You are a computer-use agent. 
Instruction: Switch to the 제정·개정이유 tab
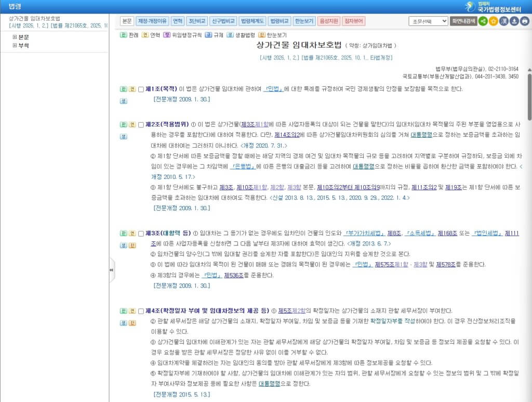[152, 21]
